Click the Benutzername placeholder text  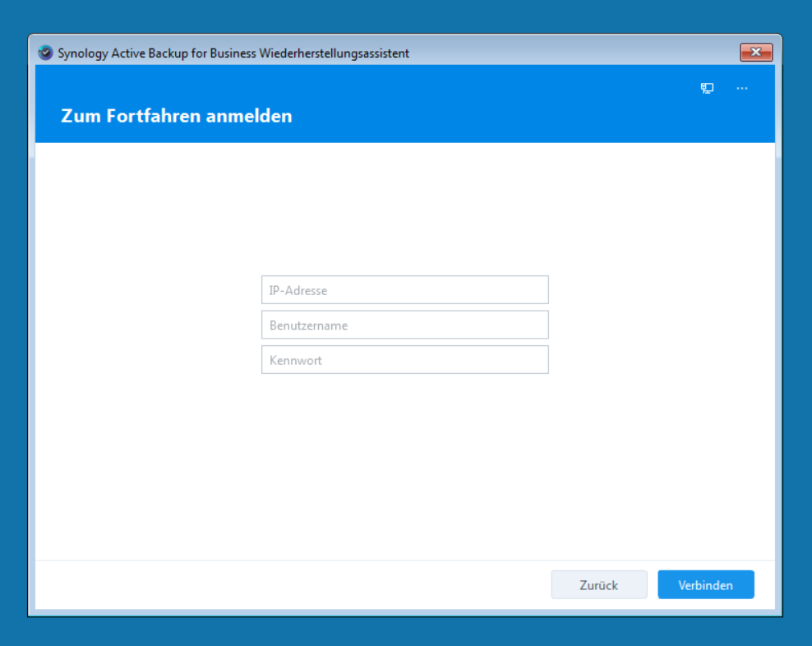308,325
